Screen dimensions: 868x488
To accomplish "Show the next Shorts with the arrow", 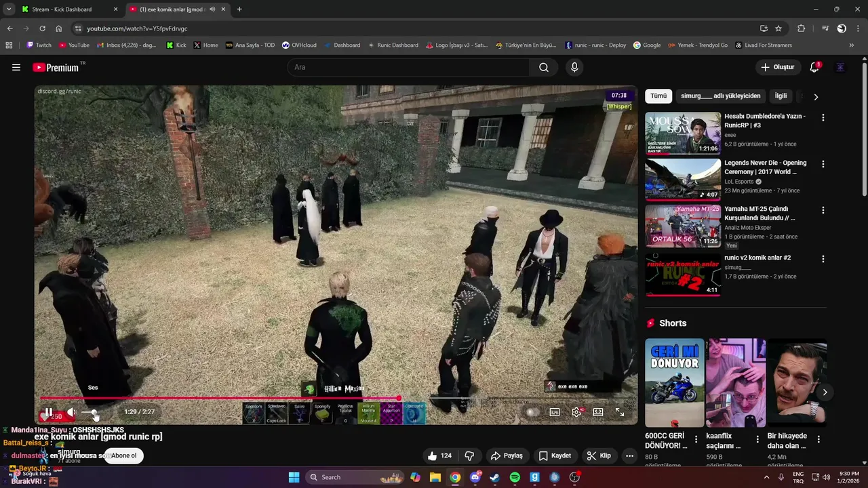I will 825,392.
